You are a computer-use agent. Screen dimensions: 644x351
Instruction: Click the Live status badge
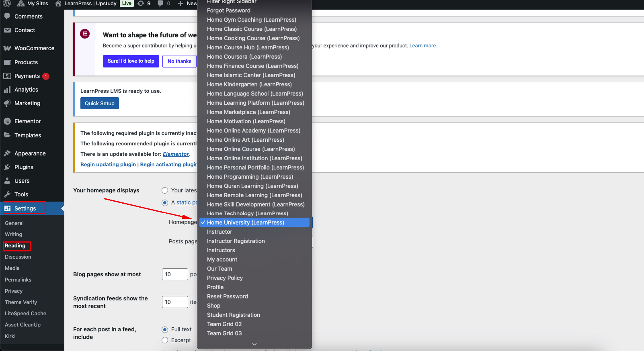127,3
